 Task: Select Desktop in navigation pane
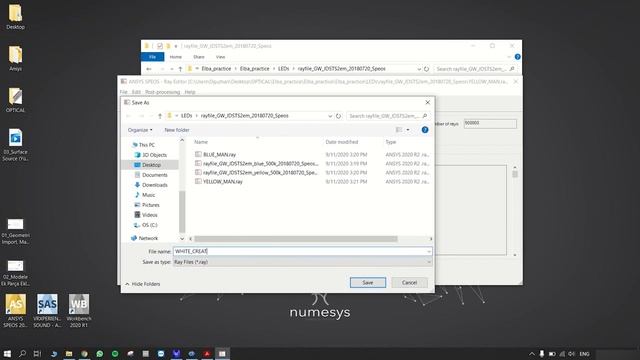pyautogui.click(x=151, y=165)
